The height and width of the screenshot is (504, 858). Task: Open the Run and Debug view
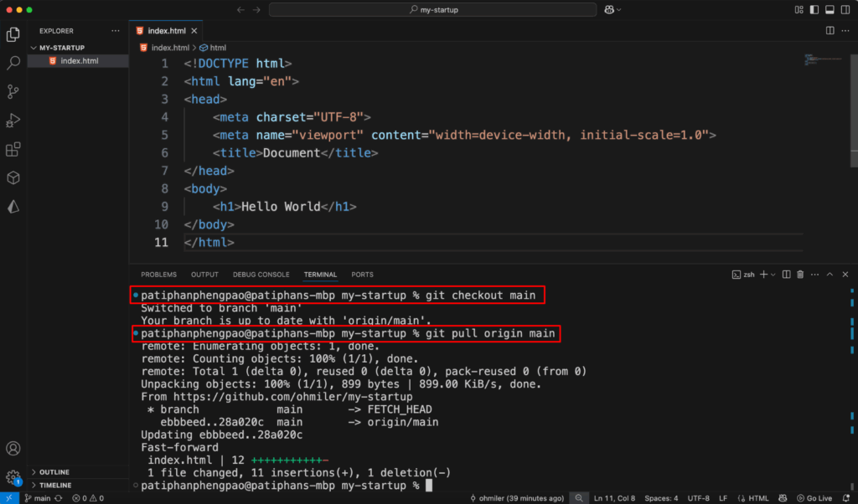13,121
